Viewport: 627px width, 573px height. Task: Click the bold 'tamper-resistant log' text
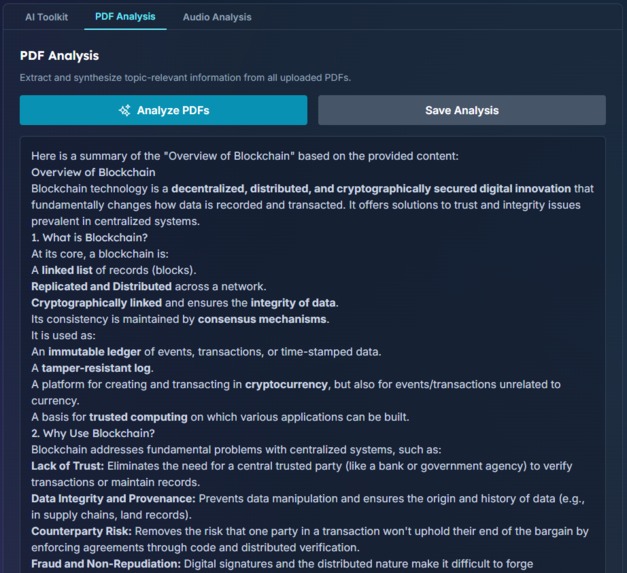(96, 368)
